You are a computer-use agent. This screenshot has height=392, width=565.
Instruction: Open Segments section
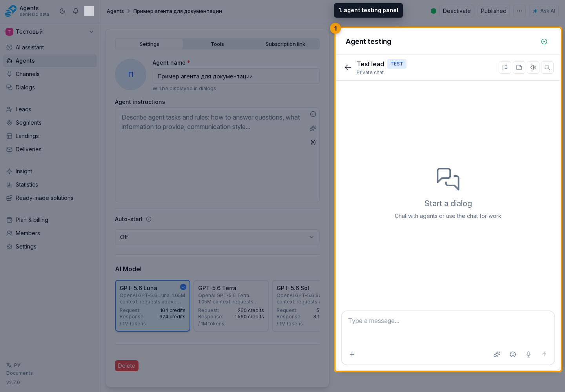pos(50,123)
